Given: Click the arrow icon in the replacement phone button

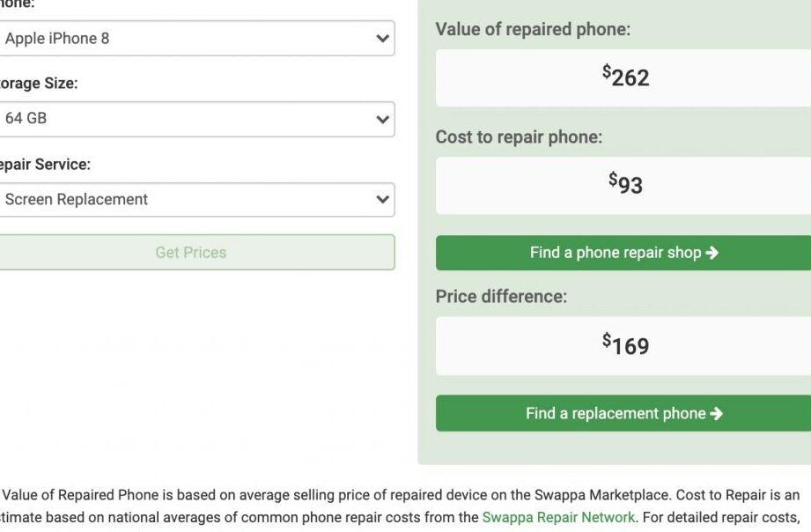Looking at the screenshot, I should tap(716, 413).
